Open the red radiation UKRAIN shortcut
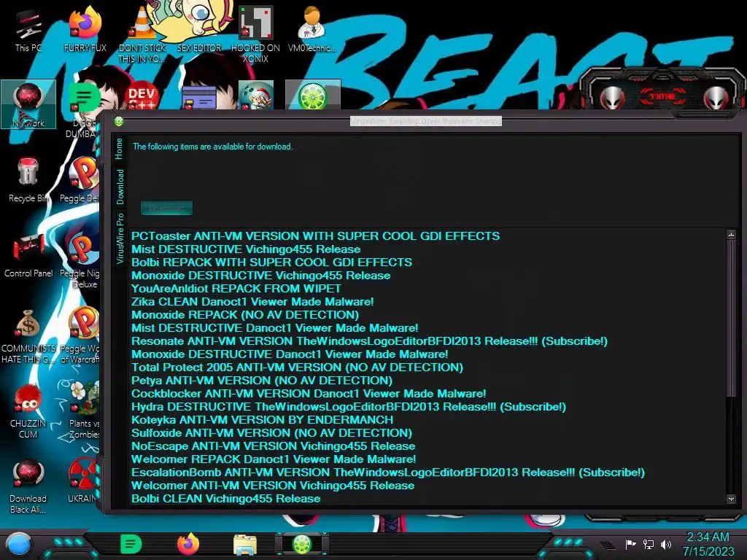The image size is (747, 560). tap(83, 481)
